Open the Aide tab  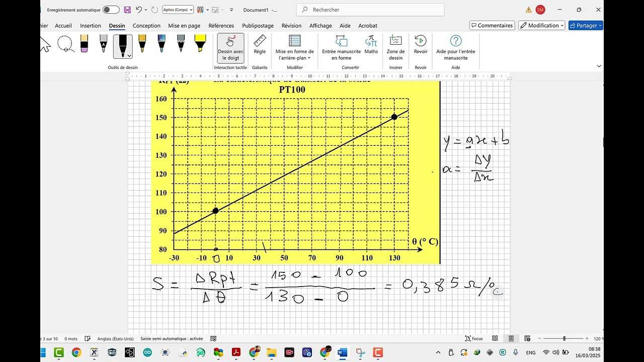[x=345, y=26]
